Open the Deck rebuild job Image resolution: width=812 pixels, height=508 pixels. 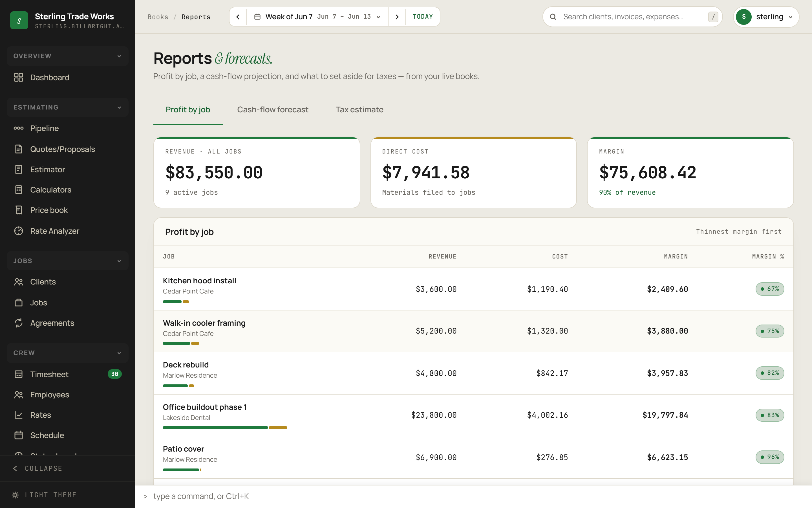[186, 365]
